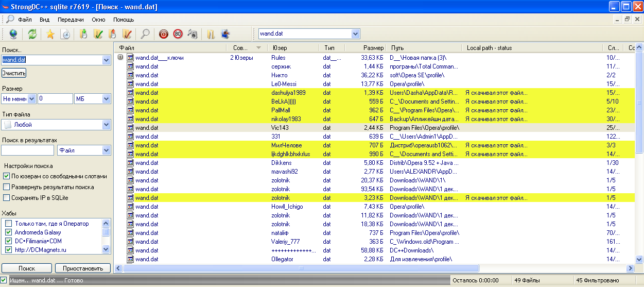Click file icon in the Dikkens row
Screen dimensions: 644x287
pos(131,162)
